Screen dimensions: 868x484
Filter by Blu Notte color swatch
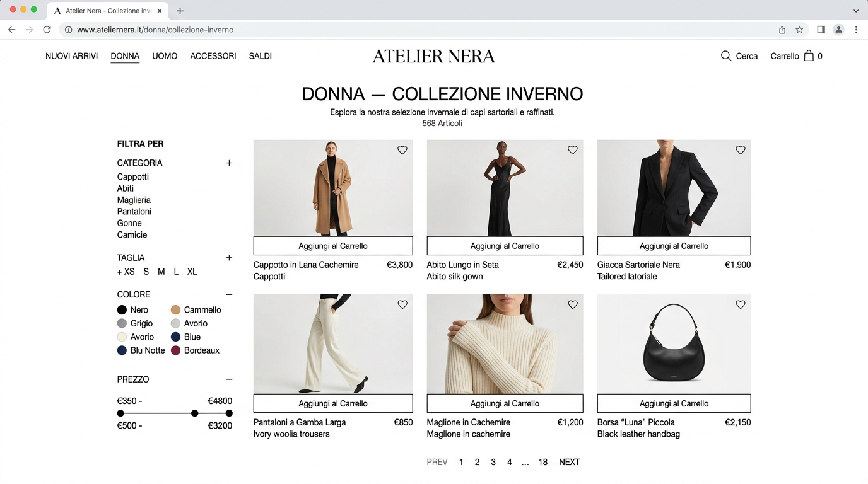[x=122, y=350]
